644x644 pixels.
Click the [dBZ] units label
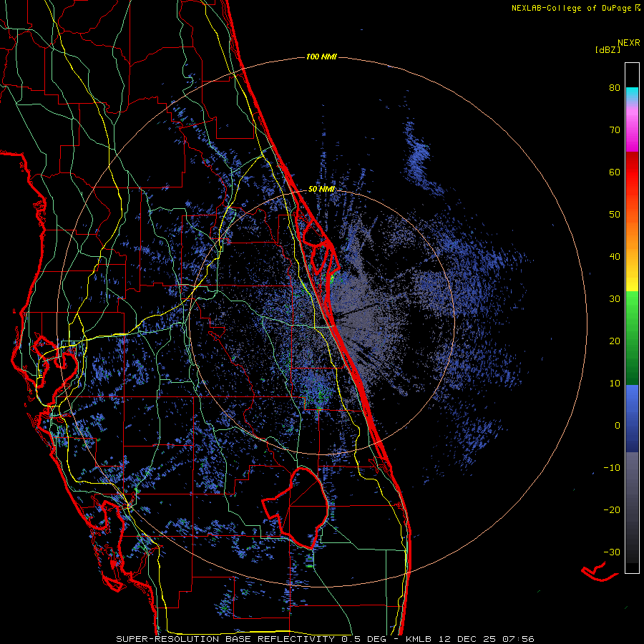(x=608, y=50)
